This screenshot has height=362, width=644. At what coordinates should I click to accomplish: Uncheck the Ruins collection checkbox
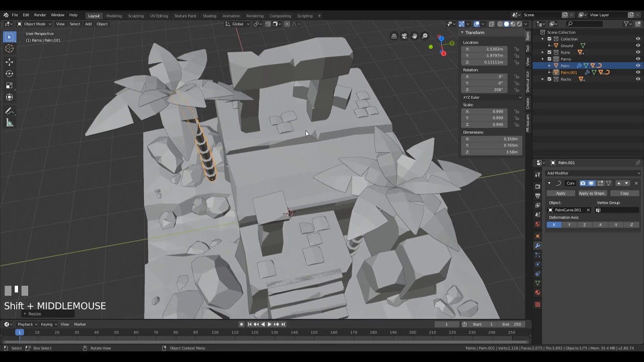pos(549,52)
